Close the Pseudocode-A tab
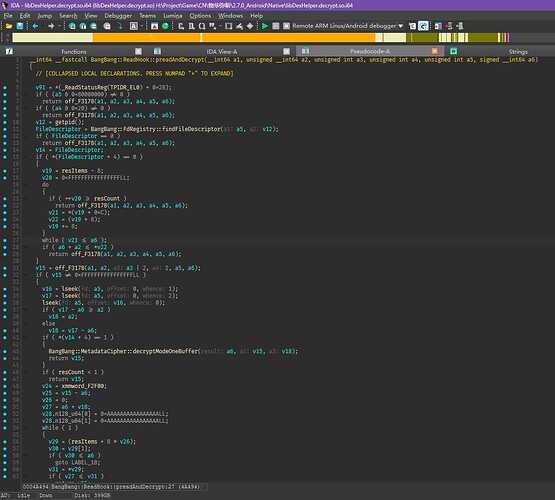The image size is (555, 500). (435, 51)
